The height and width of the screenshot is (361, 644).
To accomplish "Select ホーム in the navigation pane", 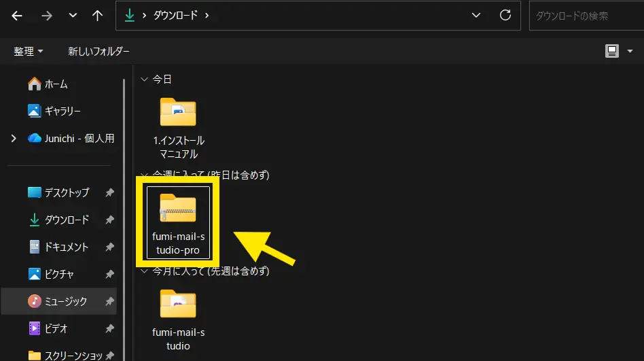I will [x=56, y=84].
